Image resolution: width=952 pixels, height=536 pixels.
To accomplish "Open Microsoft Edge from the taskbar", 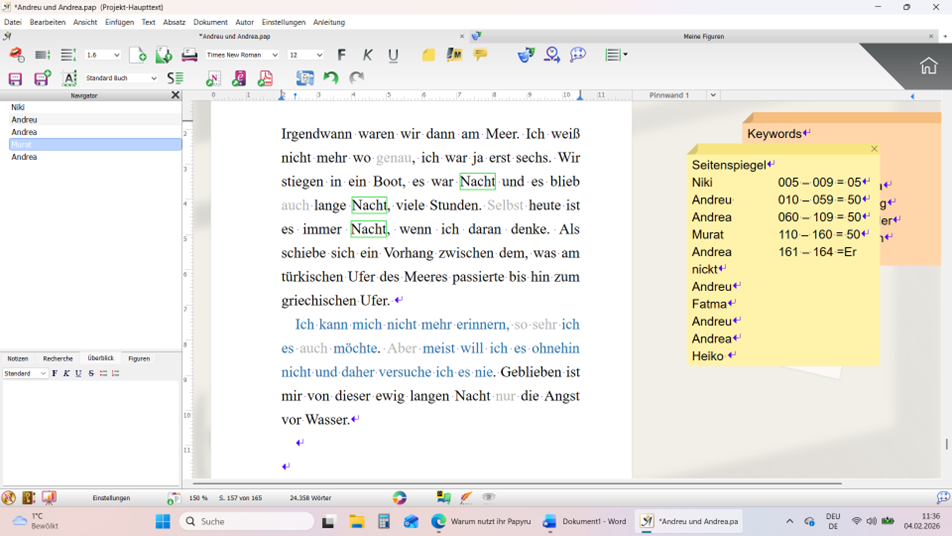I will (438, 521).
